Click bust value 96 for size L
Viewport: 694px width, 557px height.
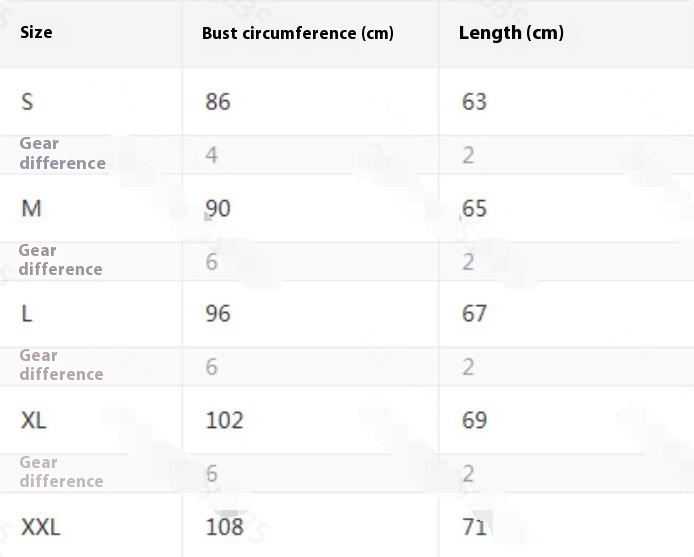(217, 313)
